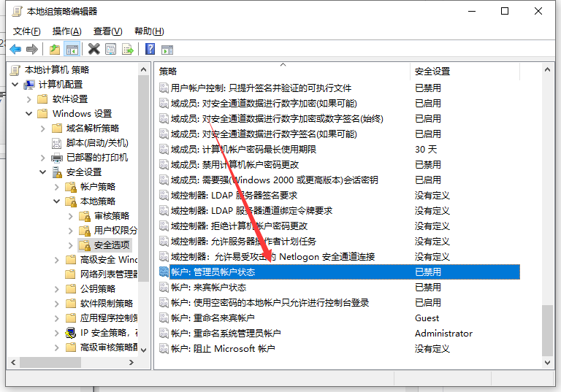Click the back arrow toolbar icon

pos(15,49)
